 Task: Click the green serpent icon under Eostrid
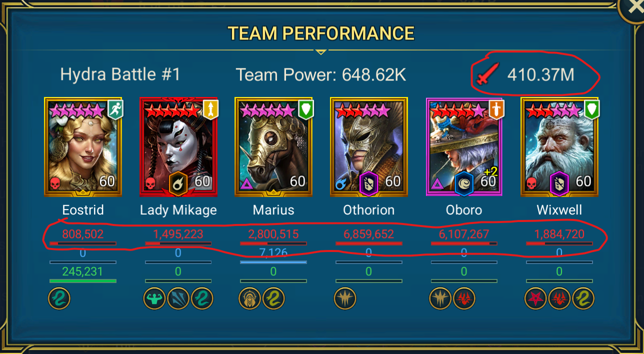click(59, 299)
